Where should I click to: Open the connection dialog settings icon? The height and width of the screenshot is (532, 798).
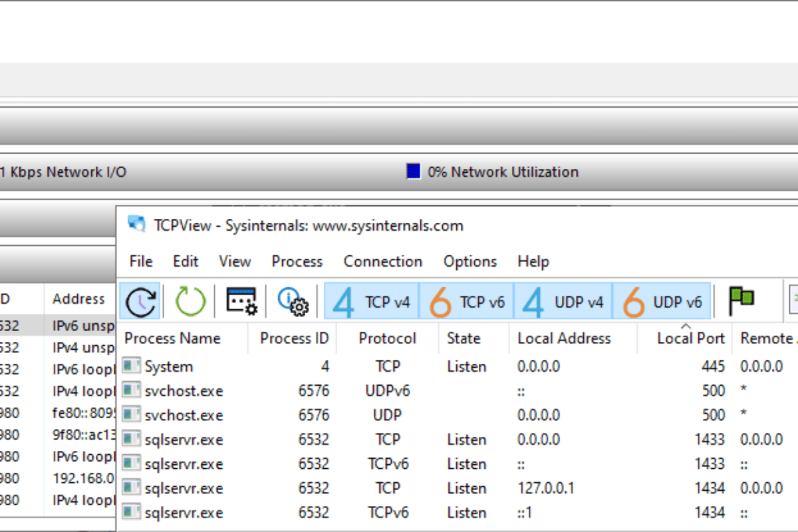coord(241,301)
